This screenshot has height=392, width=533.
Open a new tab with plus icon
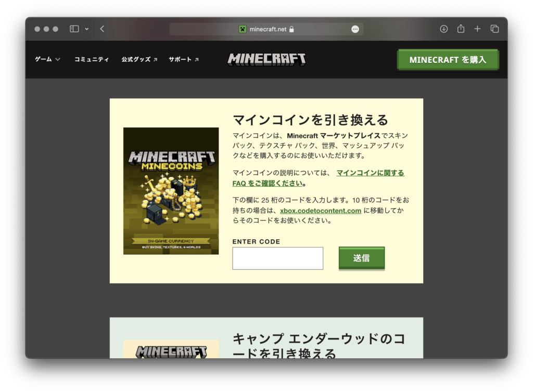pyautogui.click(x=477, y=29)
